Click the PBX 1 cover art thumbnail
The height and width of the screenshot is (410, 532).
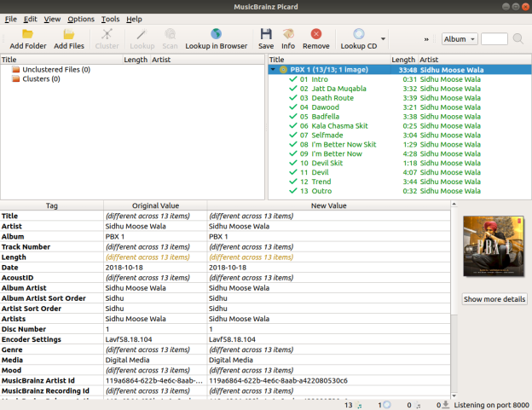point(494,245)
